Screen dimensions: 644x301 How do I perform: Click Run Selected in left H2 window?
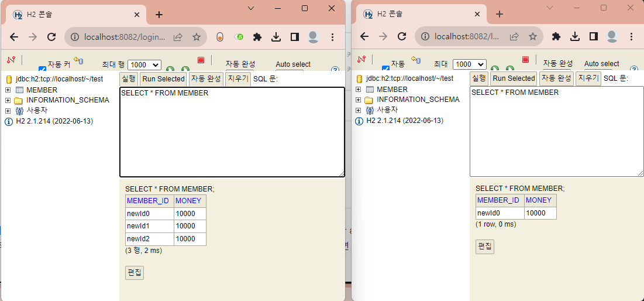pyautogui.click(x=163, y=78)
